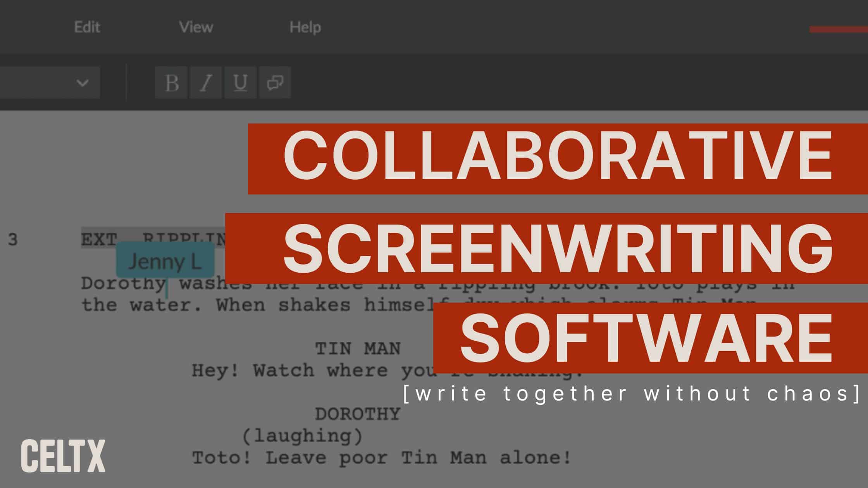Click the TIN MAN character name
The height and width of the screenshot is (488, 868).
click(x=357, y=349)
